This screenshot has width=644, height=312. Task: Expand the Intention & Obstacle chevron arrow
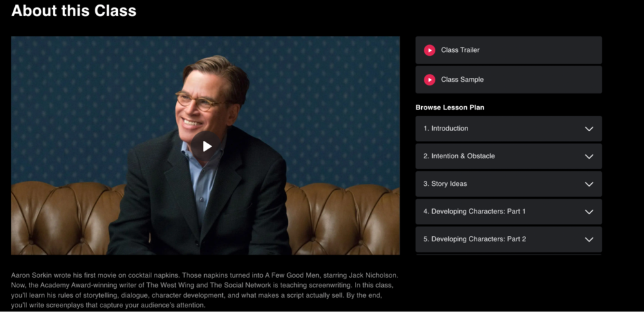(x=589, y=156)
